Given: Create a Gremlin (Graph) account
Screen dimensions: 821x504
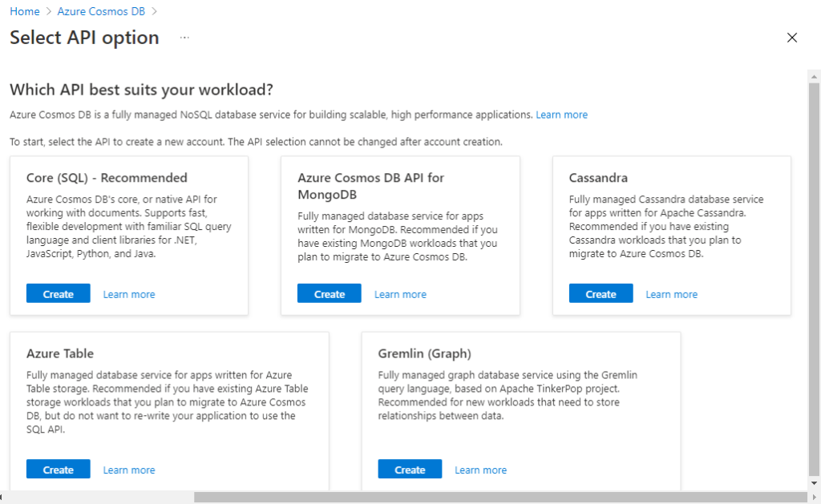Looking at the screenshot, I should [x=410, y=470].
